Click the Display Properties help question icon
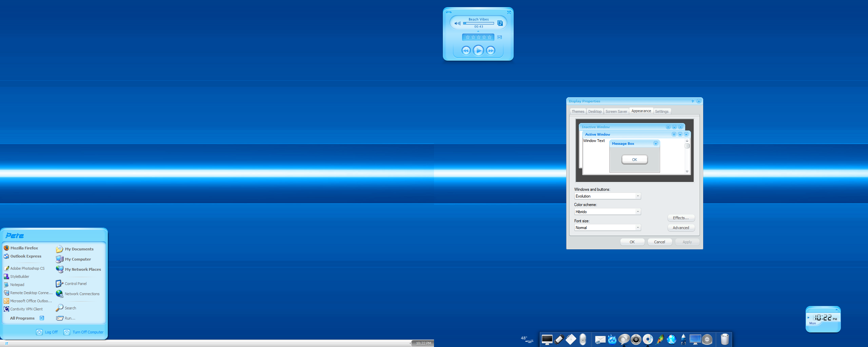Image resolution: width=868 pixels, height=347 pixels. pos(693,101)
